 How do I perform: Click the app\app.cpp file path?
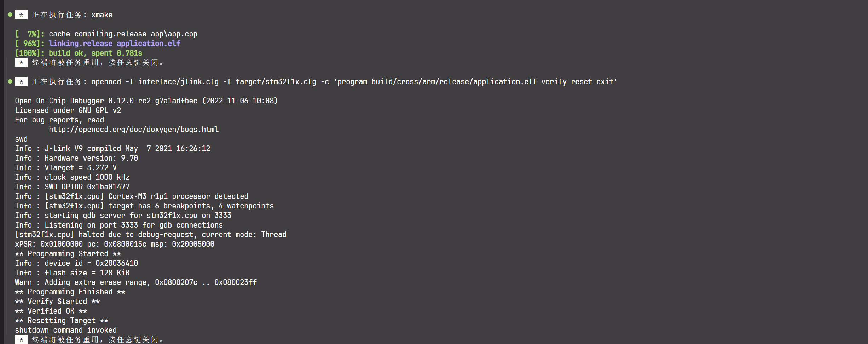[x=174, y=34]
